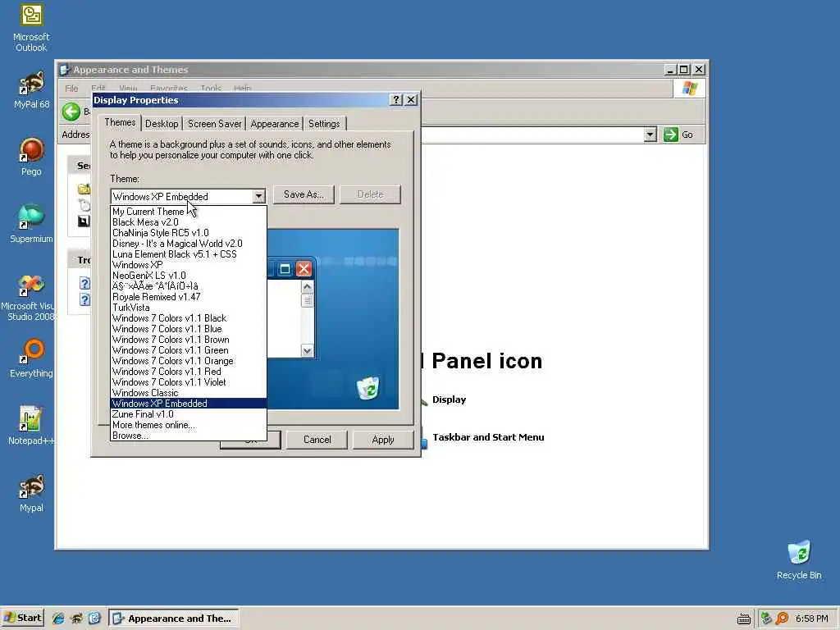
Task: Launch MyPal 68 desktop shortcut
Action: click(31, 90)
